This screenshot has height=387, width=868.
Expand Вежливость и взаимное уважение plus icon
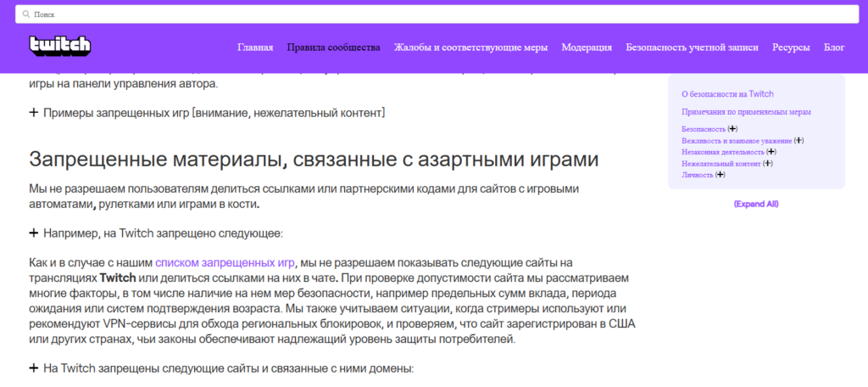click(798, 140)
